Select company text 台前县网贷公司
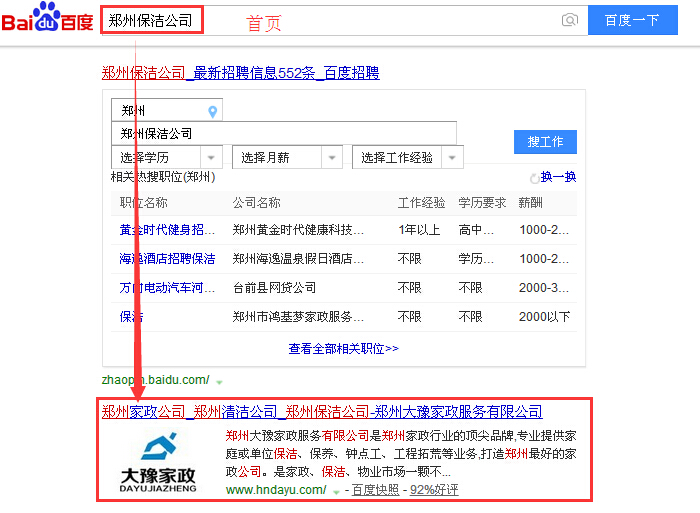The height and width of the screenshot is (513, 700). [274, 288]
